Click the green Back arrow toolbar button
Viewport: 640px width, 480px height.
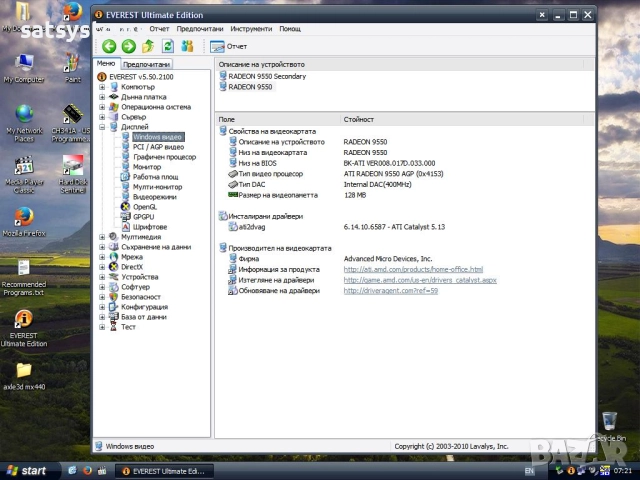109,46
